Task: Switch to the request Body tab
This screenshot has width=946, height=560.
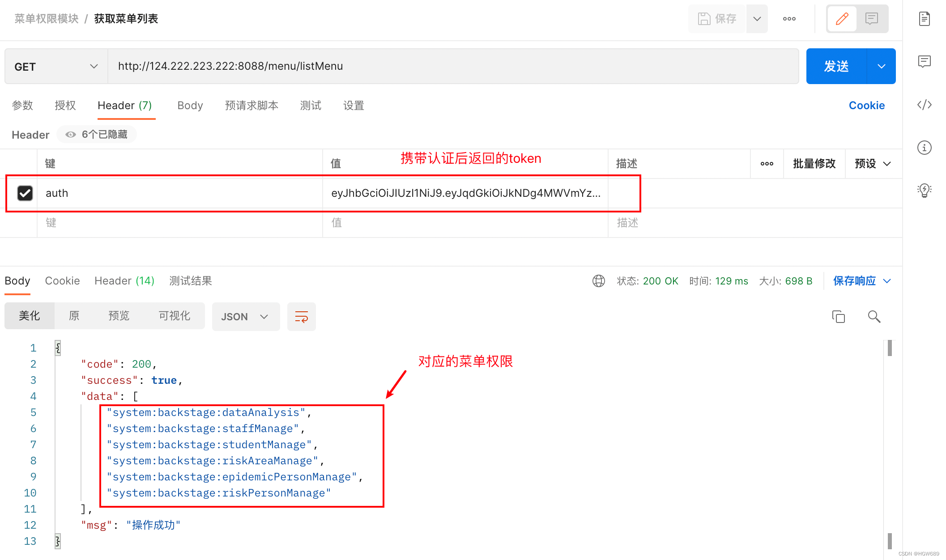Action: click(x=190, y=106)
